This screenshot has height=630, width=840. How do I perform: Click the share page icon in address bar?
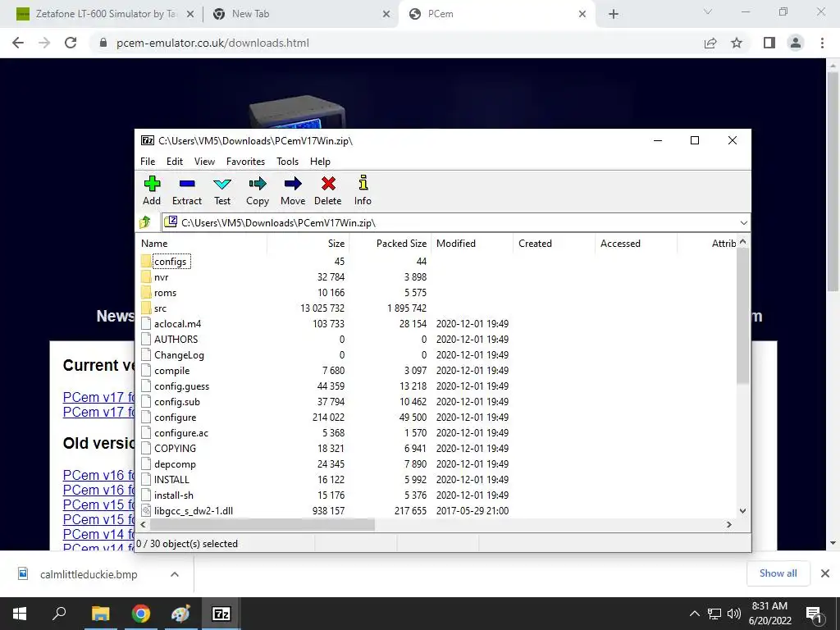click(x=710, y=43)
